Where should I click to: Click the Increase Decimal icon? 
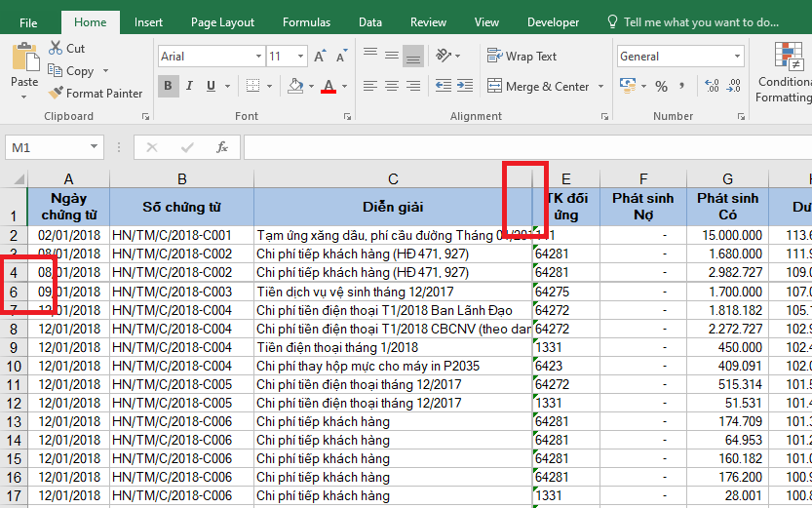(710, 87)
